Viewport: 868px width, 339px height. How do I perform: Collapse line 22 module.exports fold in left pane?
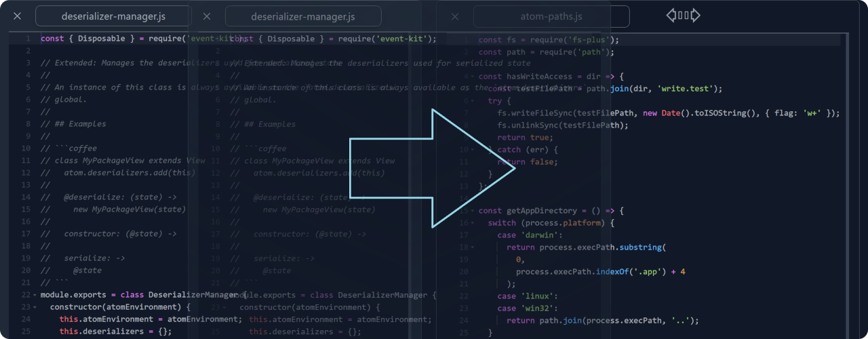pos(35,295)
